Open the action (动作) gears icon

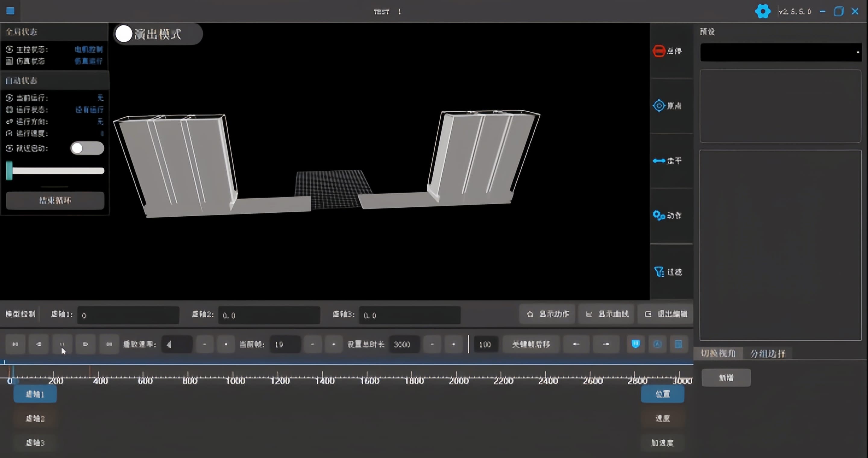point(659,215)
